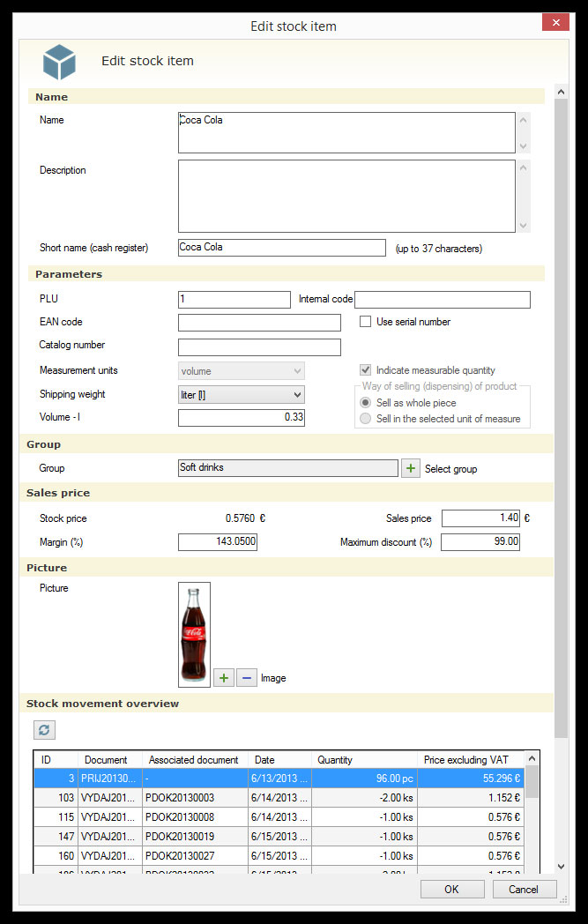
Task: Sort table by ID column header
Action: 56,760
